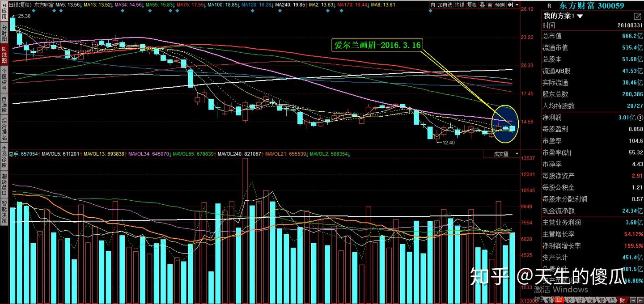Select the 筹 bottom tab

pos(601,300)
